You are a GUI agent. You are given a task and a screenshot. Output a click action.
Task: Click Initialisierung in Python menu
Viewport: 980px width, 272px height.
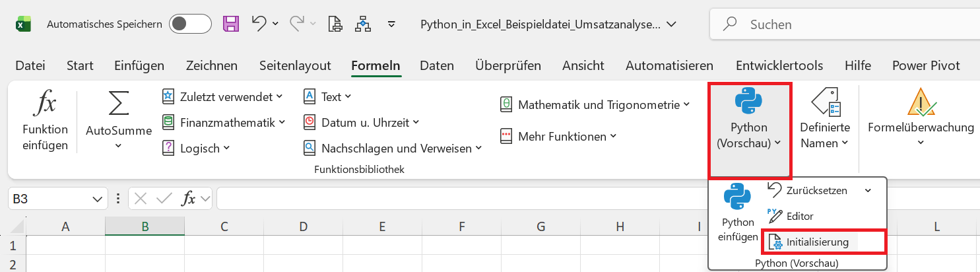[817, 242]
